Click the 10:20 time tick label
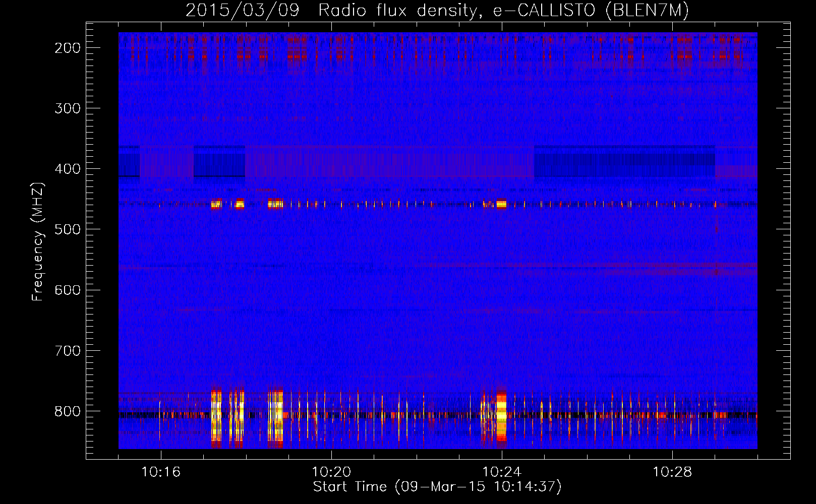The image size is (816, 504). [331, 472]
